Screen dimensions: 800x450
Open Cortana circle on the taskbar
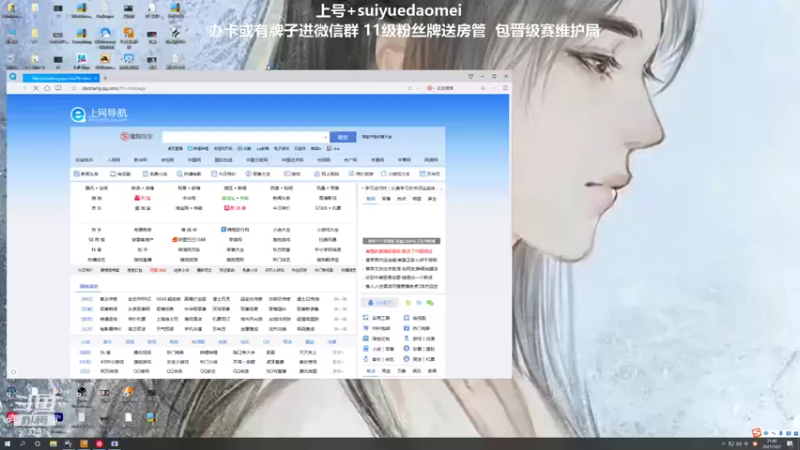coord(37,444)
